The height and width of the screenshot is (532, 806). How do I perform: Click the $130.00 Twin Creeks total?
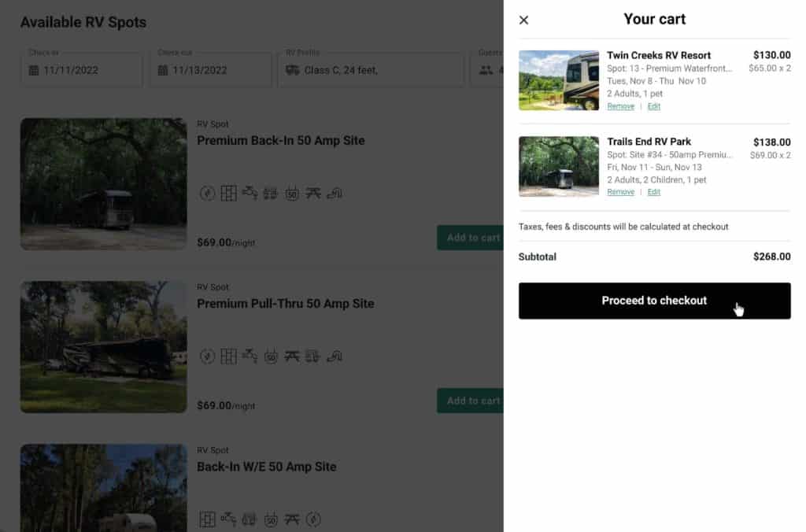pos(771,55)
